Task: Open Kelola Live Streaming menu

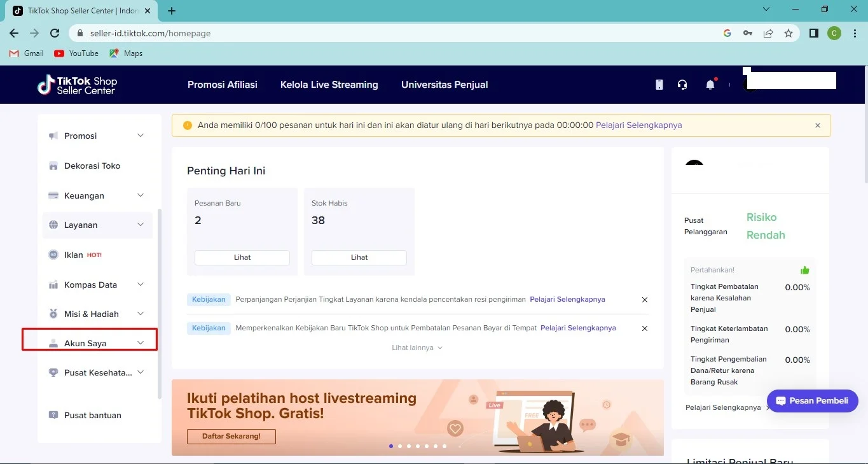Action: point(329,85)
